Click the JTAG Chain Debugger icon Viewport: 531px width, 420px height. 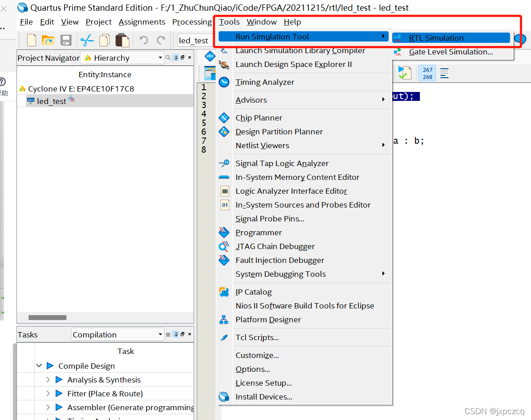click(x=224, y=246)
